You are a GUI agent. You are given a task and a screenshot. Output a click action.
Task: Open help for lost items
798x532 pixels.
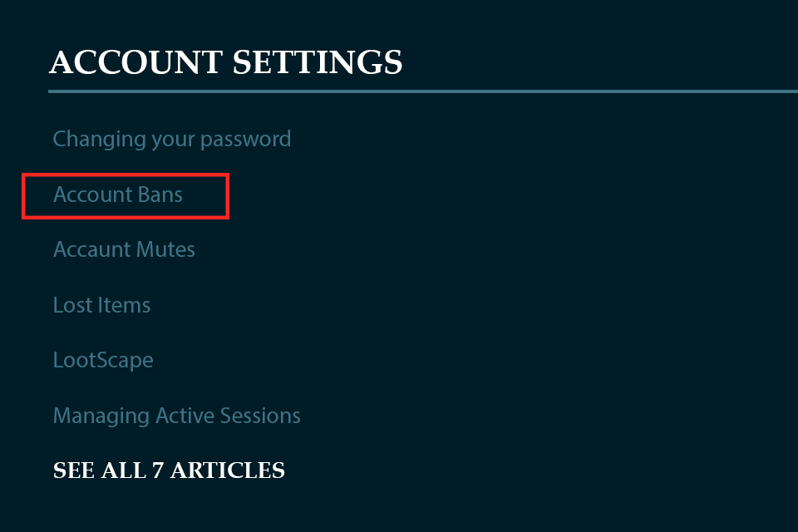[x=101, y=305]
